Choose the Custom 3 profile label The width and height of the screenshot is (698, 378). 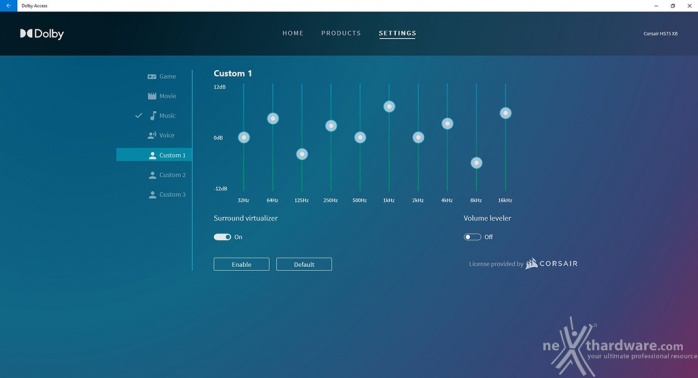172,195
